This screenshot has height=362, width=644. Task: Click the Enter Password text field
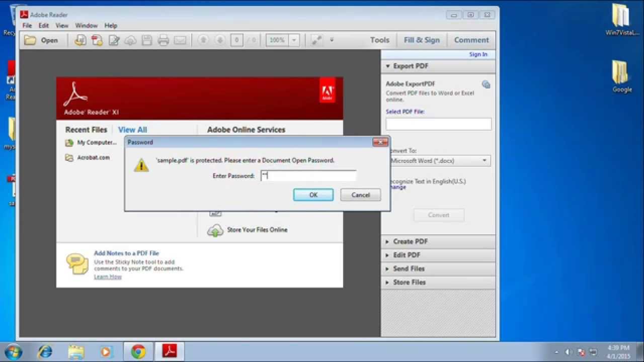tap(308, 175)
